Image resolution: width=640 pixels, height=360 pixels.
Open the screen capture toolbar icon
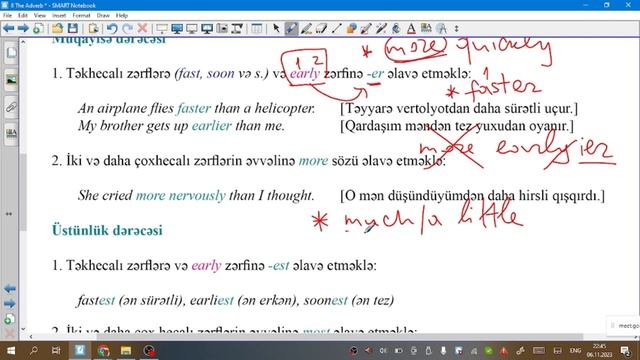(x=222, y=29)
